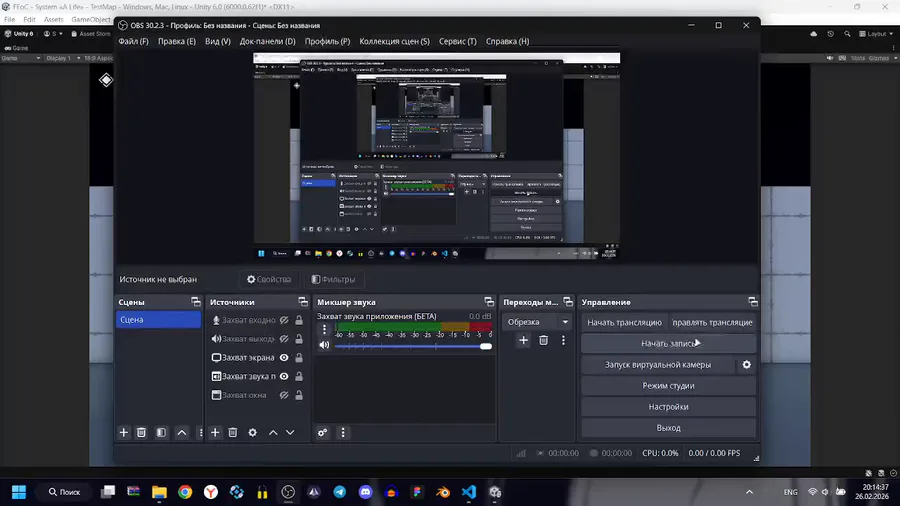Hide the Захват экрана source
The height and width of the screenshot is (506, 900).
284,358
